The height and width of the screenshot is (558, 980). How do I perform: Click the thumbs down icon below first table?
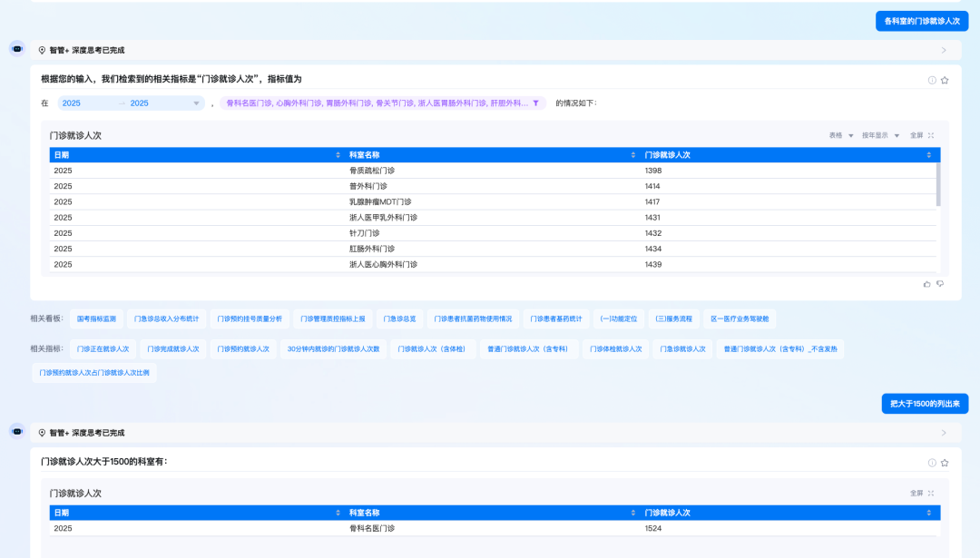click(940, 284)
